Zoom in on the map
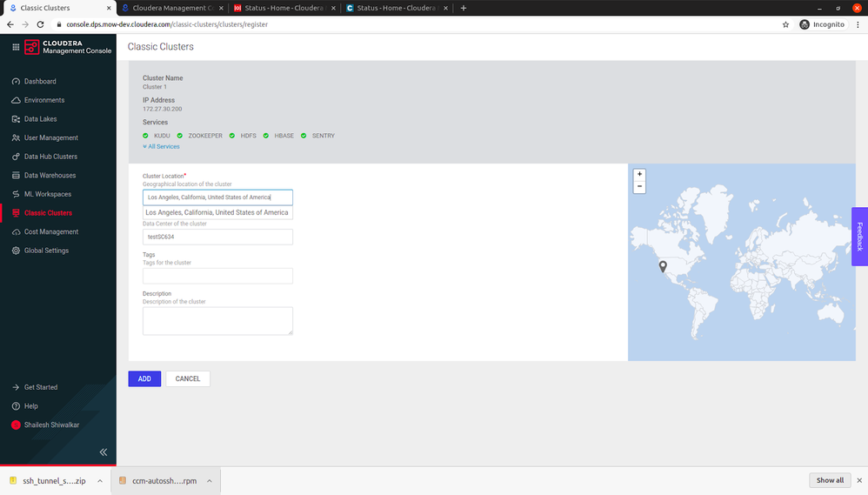The image size is (868, 495). [x=639, y=174]
